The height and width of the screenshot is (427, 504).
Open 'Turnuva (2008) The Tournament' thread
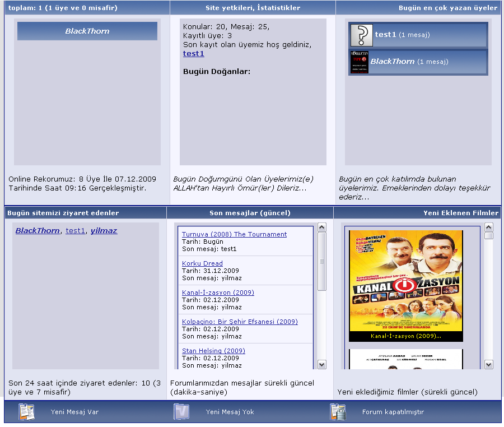click(x=234, y=234)
